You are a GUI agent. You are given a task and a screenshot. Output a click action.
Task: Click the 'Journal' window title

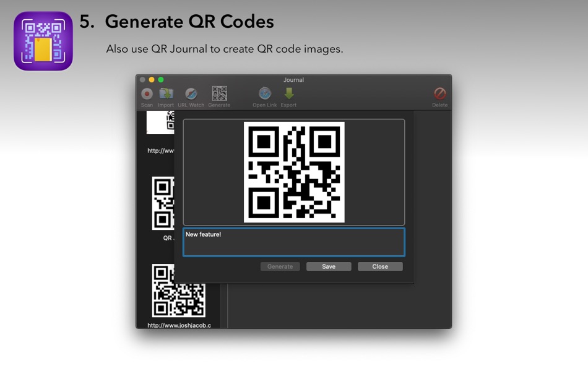coord(293,80)
